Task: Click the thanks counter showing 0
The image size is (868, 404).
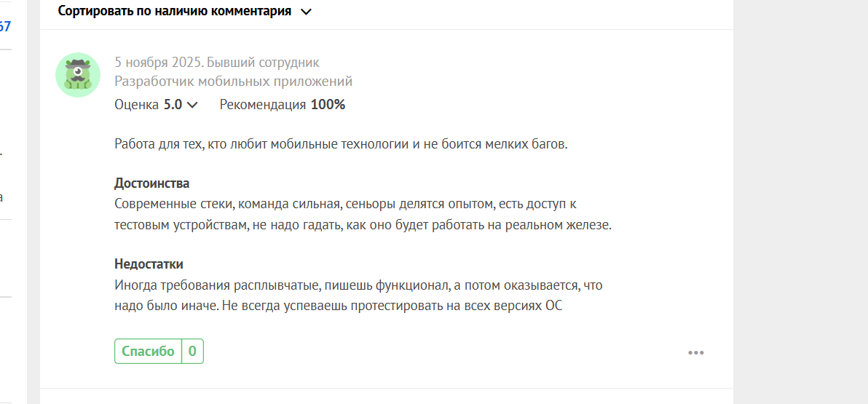Action: [192, 352]
